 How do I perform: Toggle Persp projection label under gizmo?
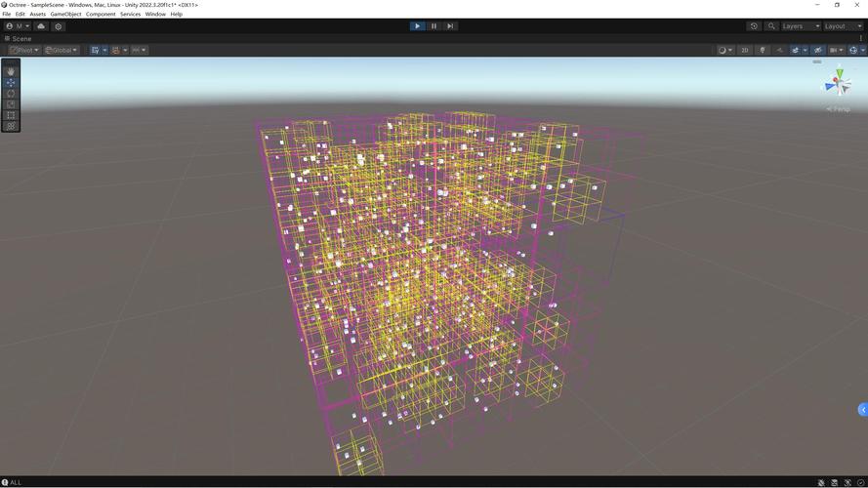pos(838,109)
